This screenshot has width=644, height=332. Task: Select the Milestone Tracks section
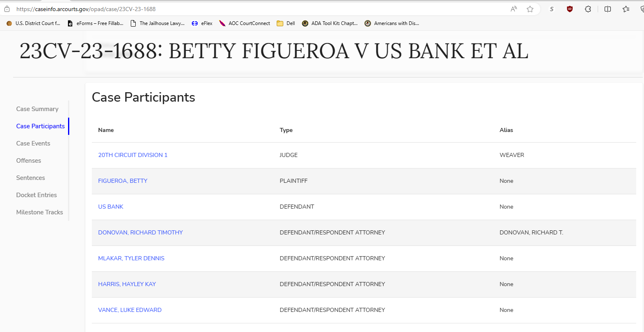click(x=40, y=212)
